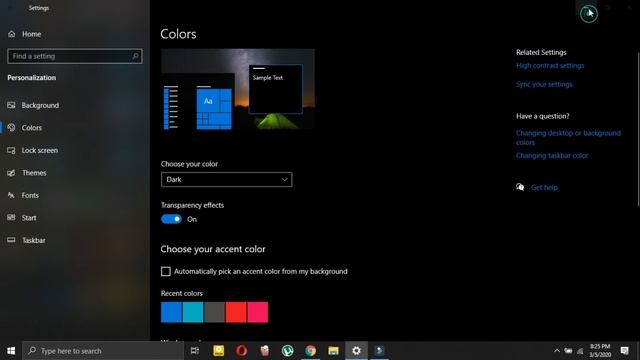The width and height of the screenshot is (640, 360).
Task: Open the Action Center notifications
Action: click(x=624, y=351)
